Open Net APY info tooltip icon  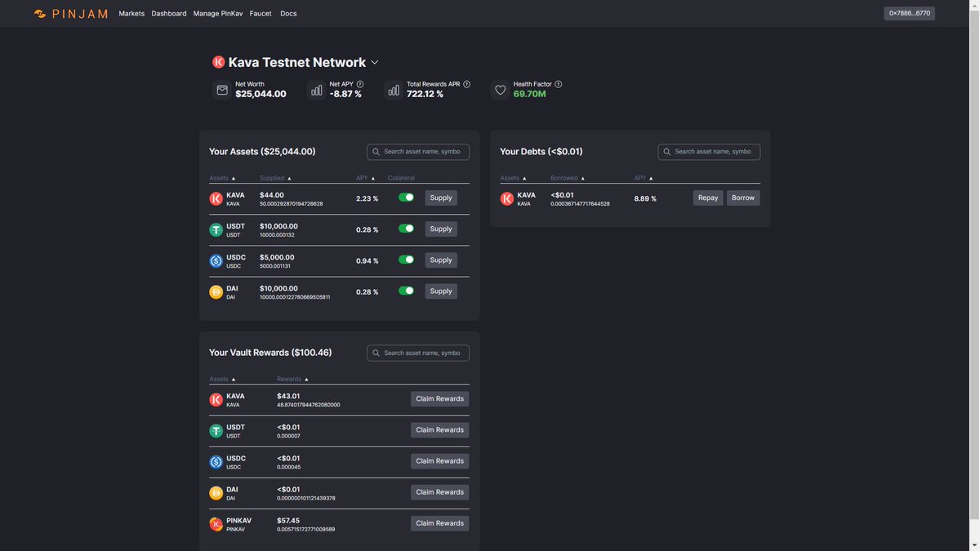pyautogui.click(x=360, y=84)
